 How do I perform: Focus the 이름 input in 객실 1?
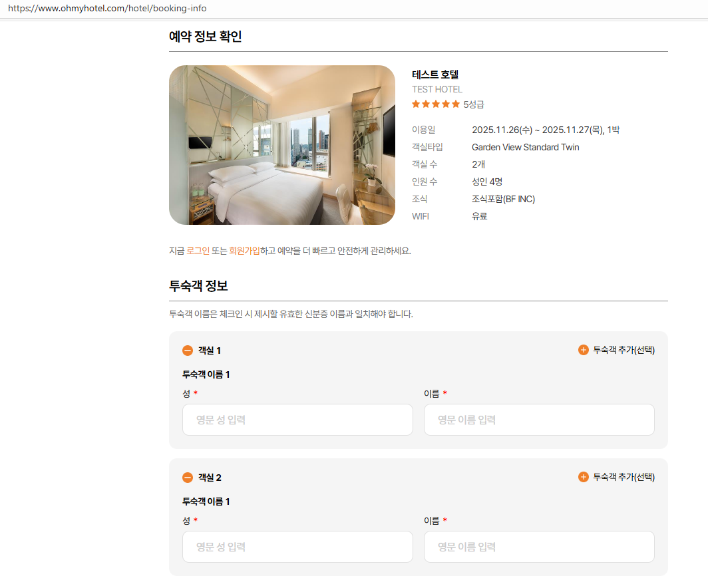(539, 420)
